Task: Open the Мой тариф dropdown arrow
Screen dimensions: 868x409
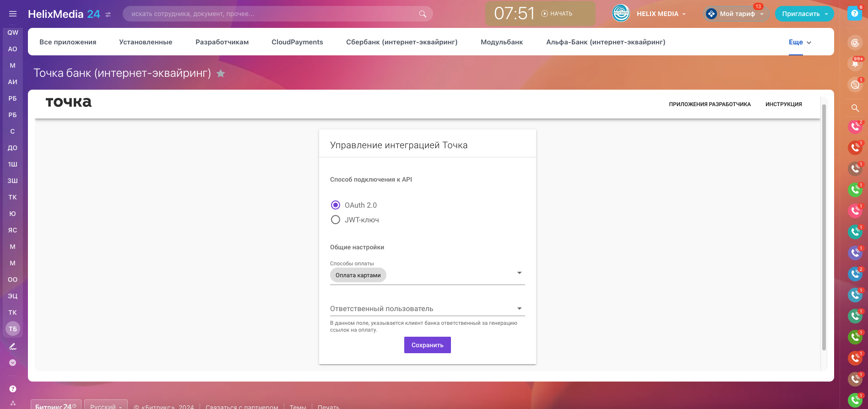Action: [762, 14]
